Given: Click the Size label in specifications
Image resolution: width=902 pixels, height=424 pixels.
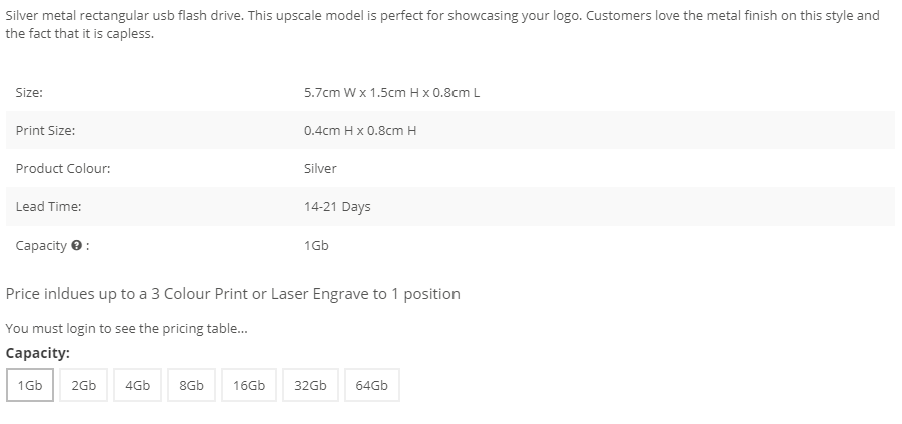Looking at the screenshot, I should coord(29,93).
